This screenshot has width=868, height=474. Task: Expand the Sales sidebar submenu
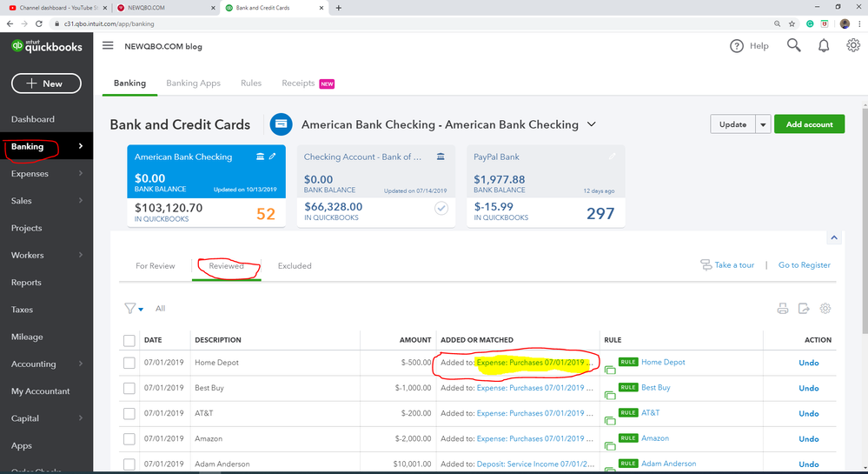pyautogui.click(x=81, y=200)
